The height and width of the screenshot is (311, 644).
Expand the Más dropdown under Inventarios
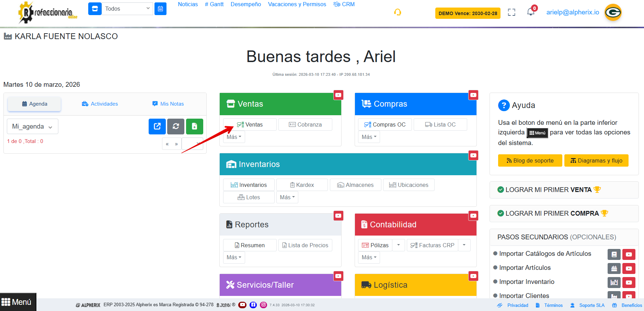[x=287, y=197]
